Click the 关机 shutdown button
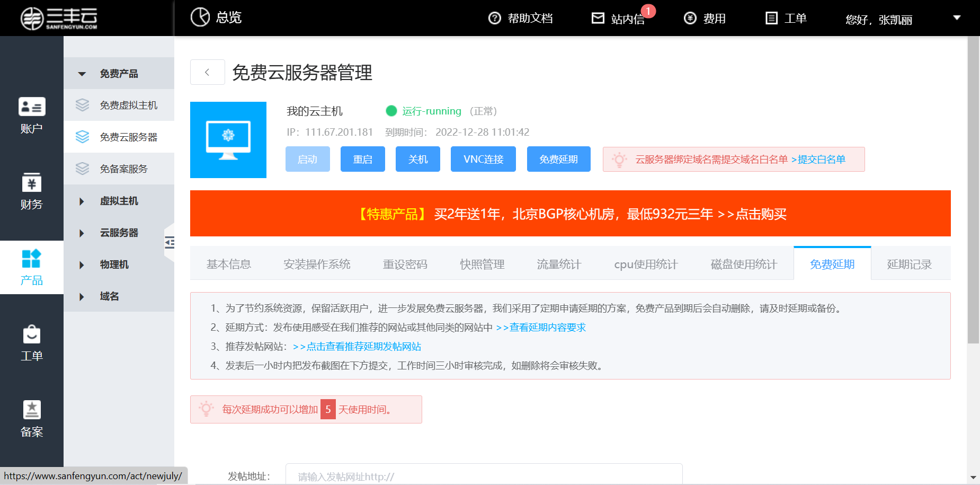The width and height of the screenshot is (980, 485). [418, 159]
